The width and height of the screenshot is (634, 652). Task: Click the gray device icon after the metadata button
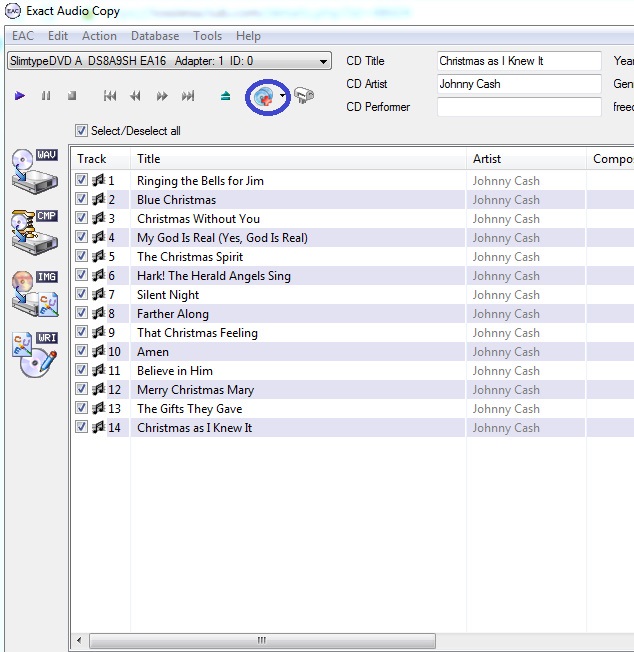[x=304, y=95]
